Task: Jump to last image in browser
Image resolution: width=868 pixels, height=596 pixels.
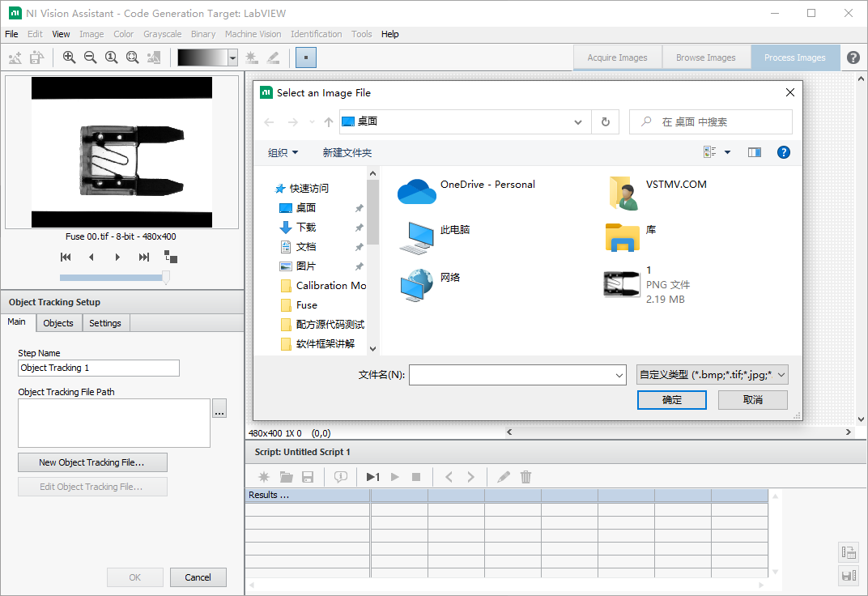Action: pos(144,257)
